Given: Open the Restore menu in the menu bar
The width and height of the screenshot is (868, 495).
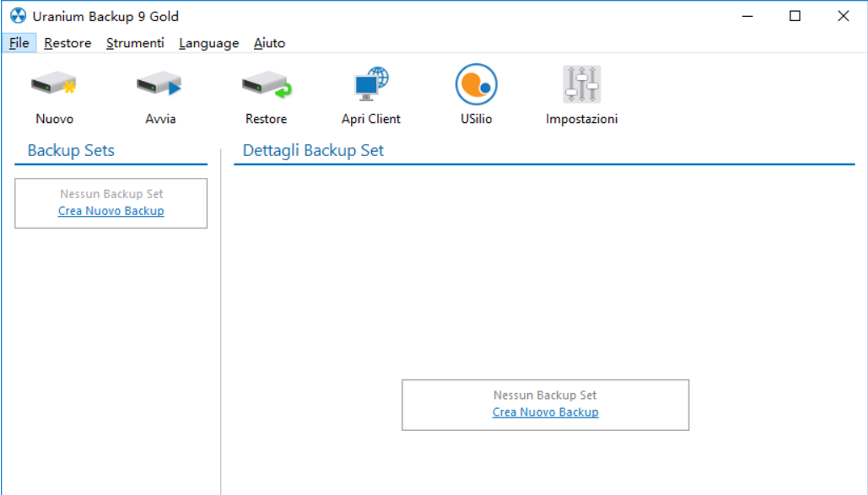Looking at the screenshot, I should click(67, 43).
